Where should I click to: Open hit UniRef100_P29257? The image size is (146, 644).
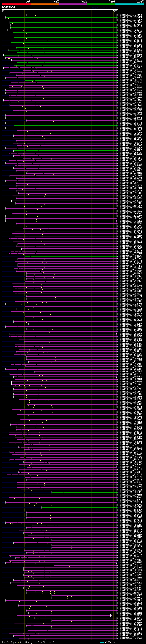pos(131,133)
